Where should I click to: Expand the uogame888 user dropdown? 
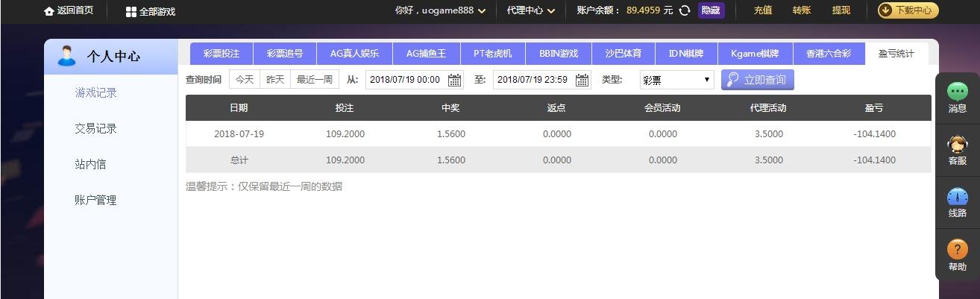pyautogui.click(x=481, y=11)
